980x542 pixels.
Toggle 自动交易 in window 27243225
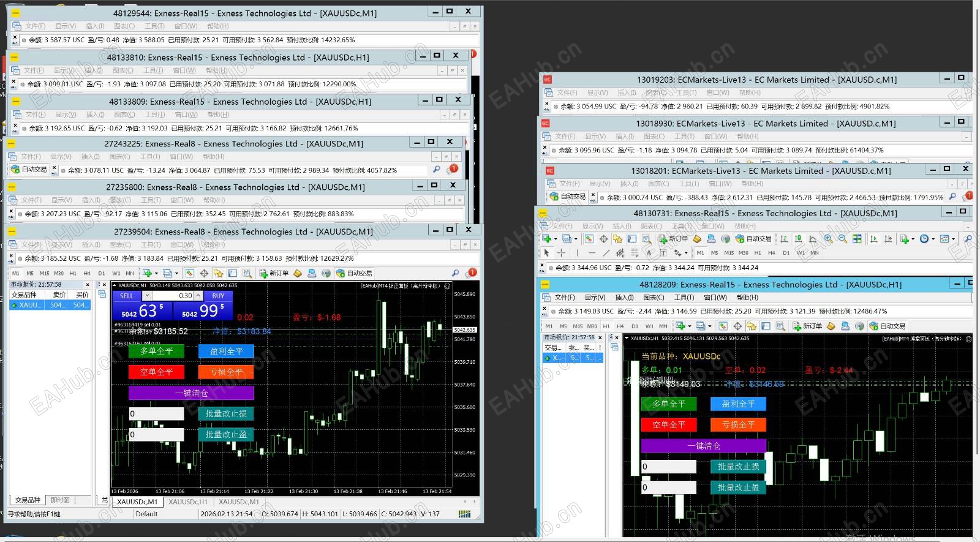[29, 170]
